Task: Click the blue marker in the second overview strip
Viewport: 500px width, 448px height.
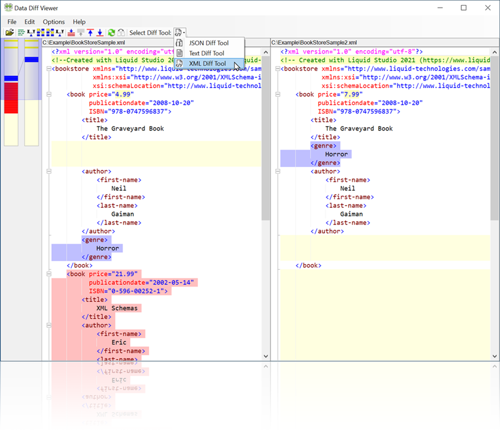Action: tap(31, 60)
